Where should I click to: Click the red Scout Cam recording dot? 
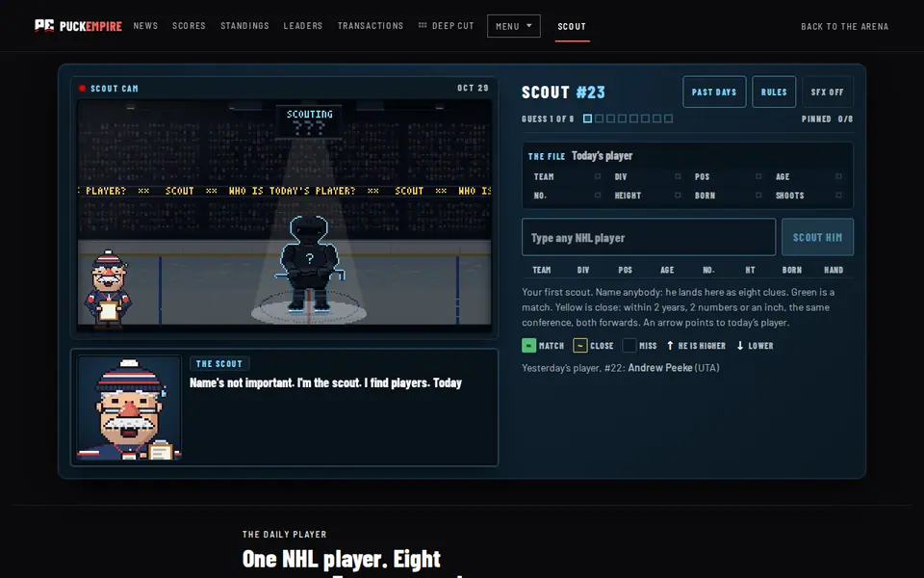[82, 89]
